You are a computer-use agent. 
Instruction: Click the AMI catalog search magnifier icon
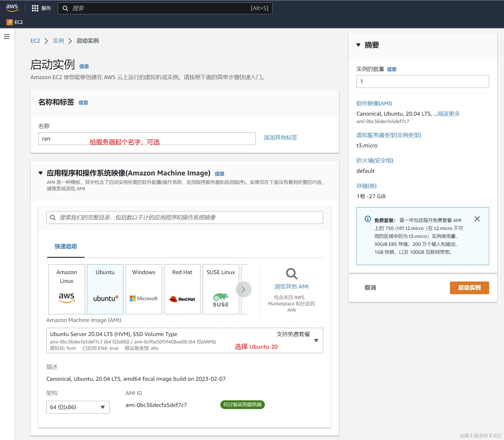tap(53, 217)
